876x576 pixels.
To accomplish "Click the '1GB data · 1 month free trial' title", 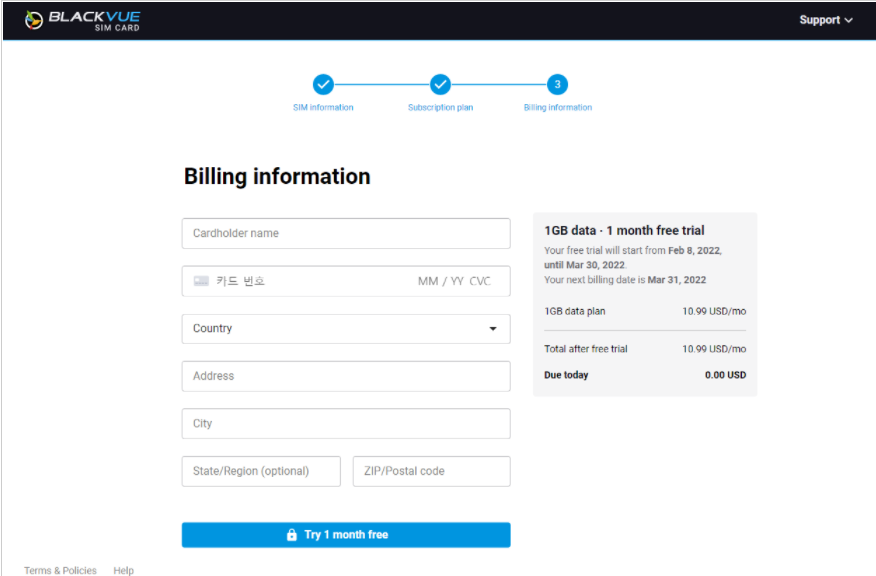I will [624, 230].
